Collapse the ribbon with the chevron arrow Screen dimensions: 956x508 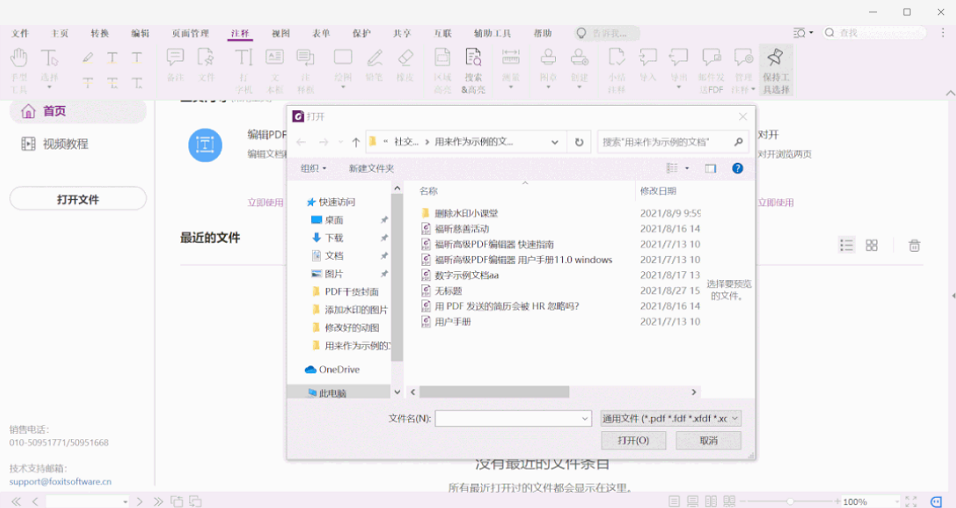(x=950, y=93)
